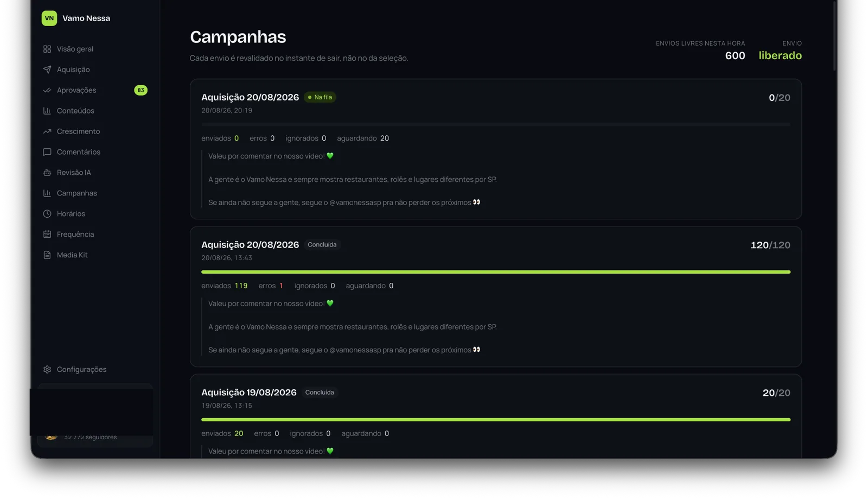Click the 20/20 campaign counter

[x=776, y=393]
